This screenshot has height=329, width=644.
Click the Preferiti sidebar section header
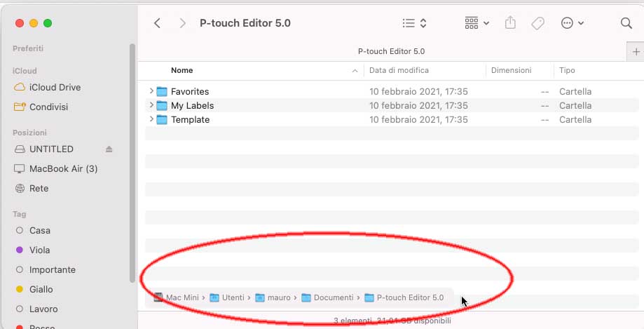click(27, 48)
